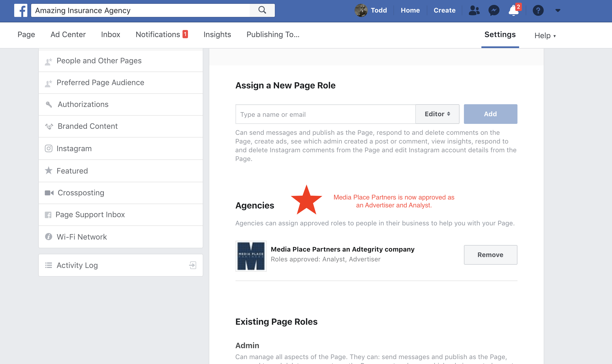Click the Page Support Inbox icon
This screenshot has height=364, width=612.
48,215
